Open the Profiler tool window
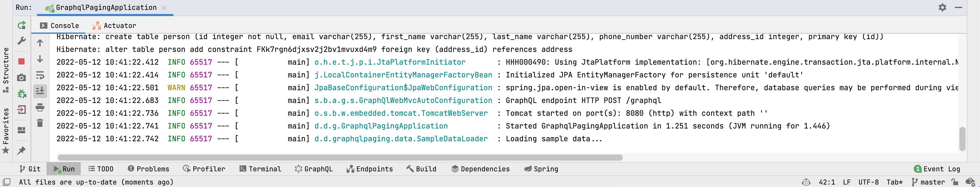 (x=204, y=169)
